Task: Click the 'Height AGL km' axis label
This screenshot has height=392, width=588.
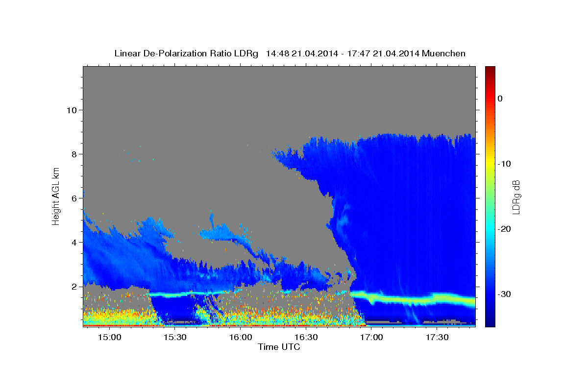Action: click(x=56, y=196)
